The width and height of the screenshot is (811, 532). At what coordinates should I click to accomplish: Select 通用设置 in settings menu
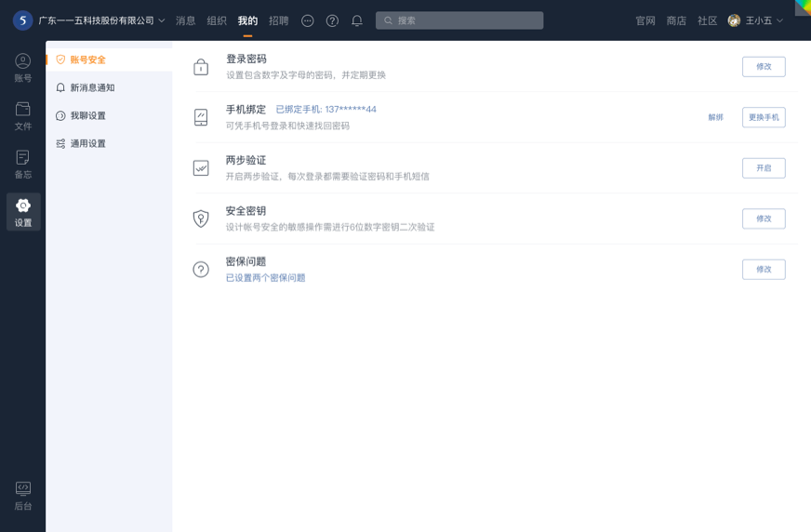pyautogui.click(x=87, y=143)
